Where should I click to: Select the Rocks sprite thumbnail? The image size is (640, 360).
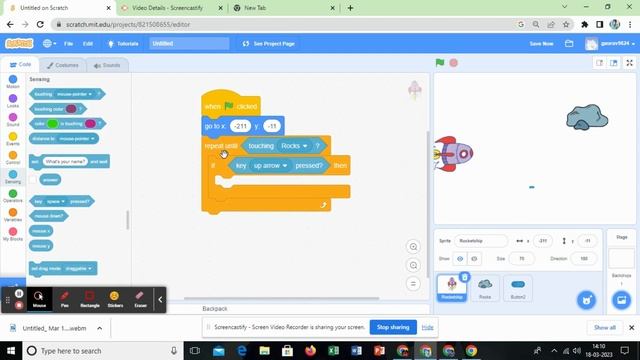pos(485,288)
